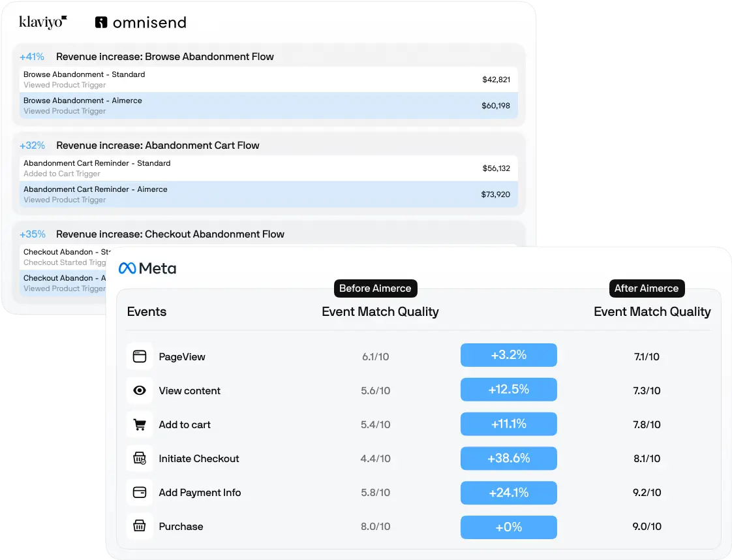The width and height of the screenshot is (732, 560).
Task: Click the Omnisend logo
Action: coord(140,22)
